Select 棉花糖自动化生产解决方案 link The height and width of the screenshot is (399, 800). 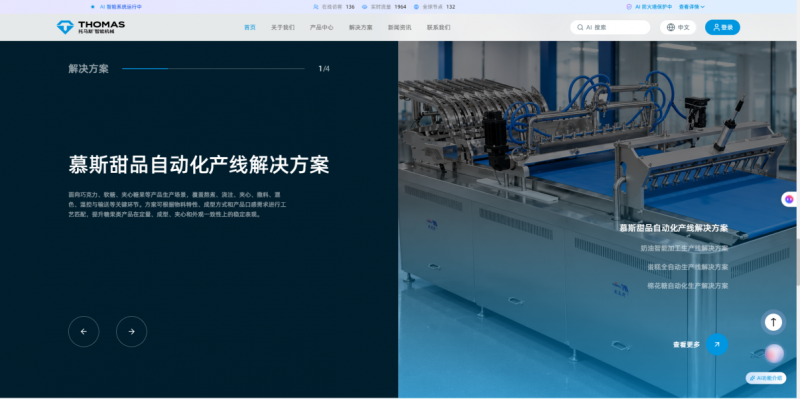[x=688, y=286]
